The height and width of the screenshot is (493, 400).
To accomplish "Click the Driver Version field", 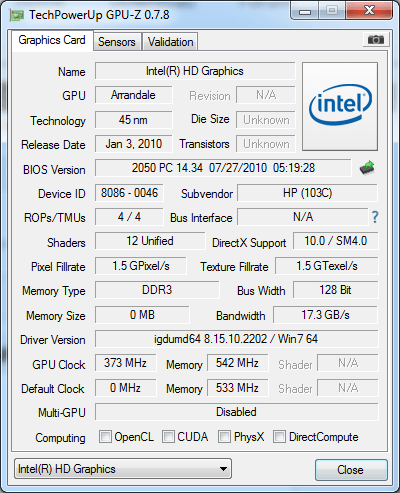I will point(237,339).
